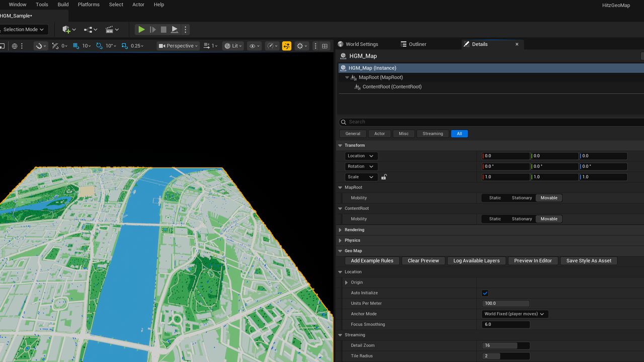Screen dimensions: 644x362
Task: Set ContentRoot Mobility to Movable
Action: click(x=549, y=219)
